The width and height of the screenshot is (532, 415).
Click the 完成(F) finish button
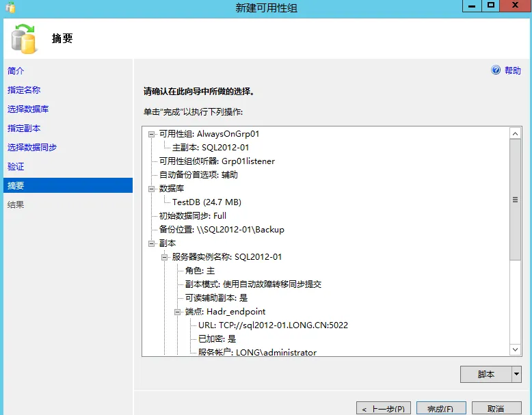tap(441, 408)
